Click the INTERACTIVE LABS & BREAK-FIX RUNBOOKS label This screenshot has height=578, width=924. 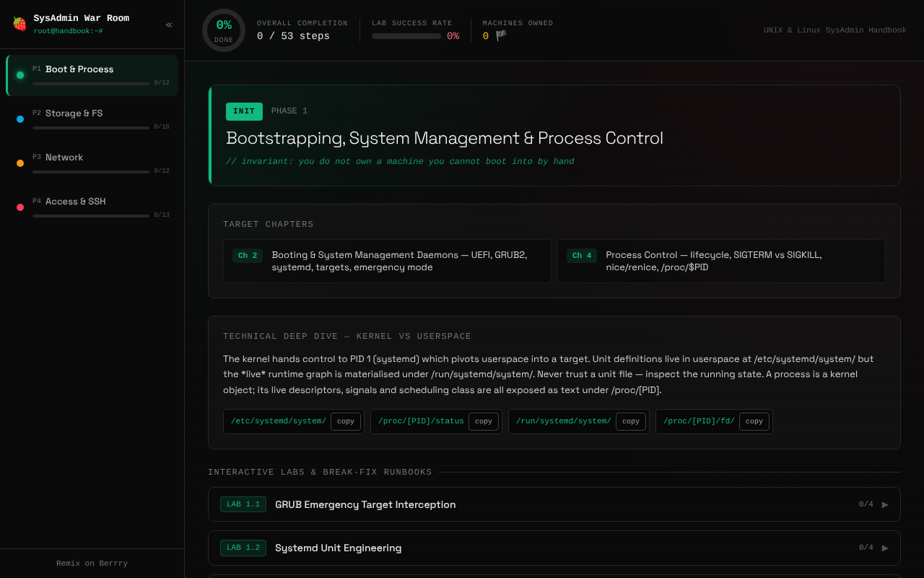click(320, 473)
